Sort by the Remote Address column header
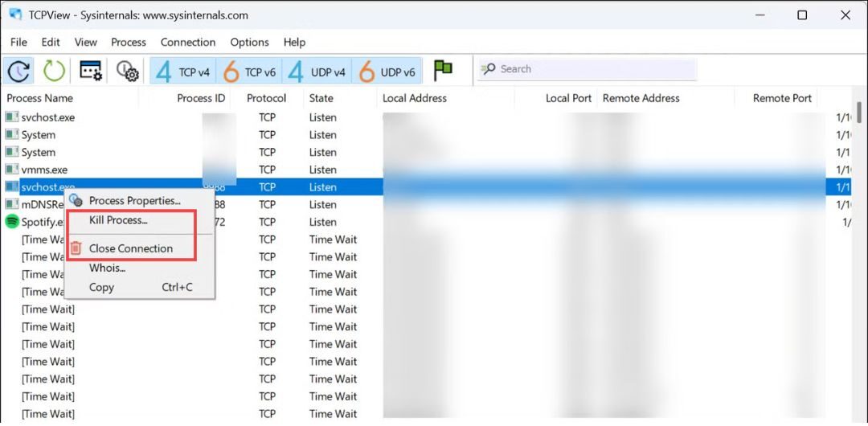Image resolution: width=868 pixels, height=426 pixels. (641, 98)
